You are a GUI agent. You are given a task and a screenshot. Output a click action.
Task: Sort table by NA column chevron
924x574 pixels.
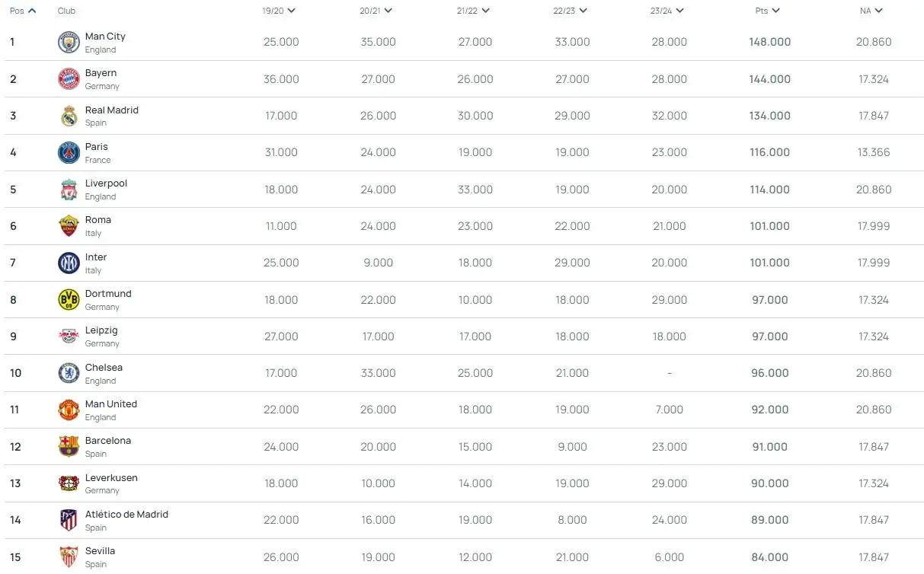[x=878, y=11]
